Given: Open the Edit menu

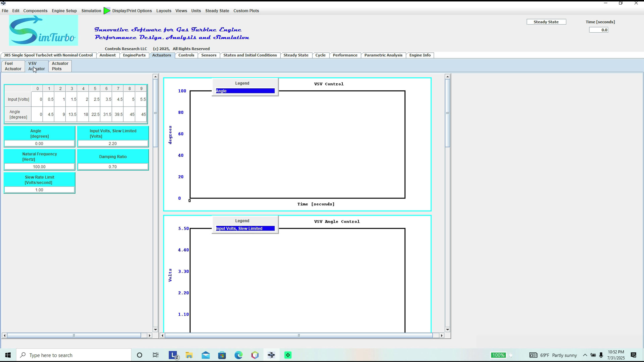Looking at the screenshot, I should pyautogui.click(x=16, y=11).
